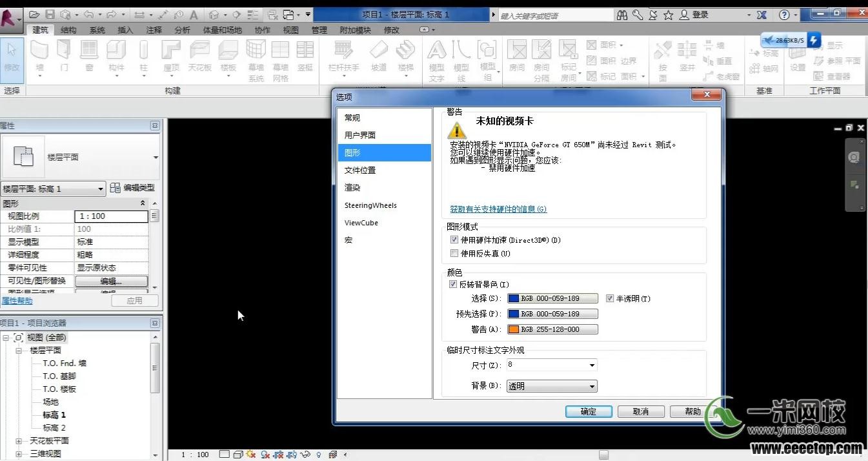Click the Open folder icon in quick access toolbar
Screen dimensions: 868x461
point(34,14)
